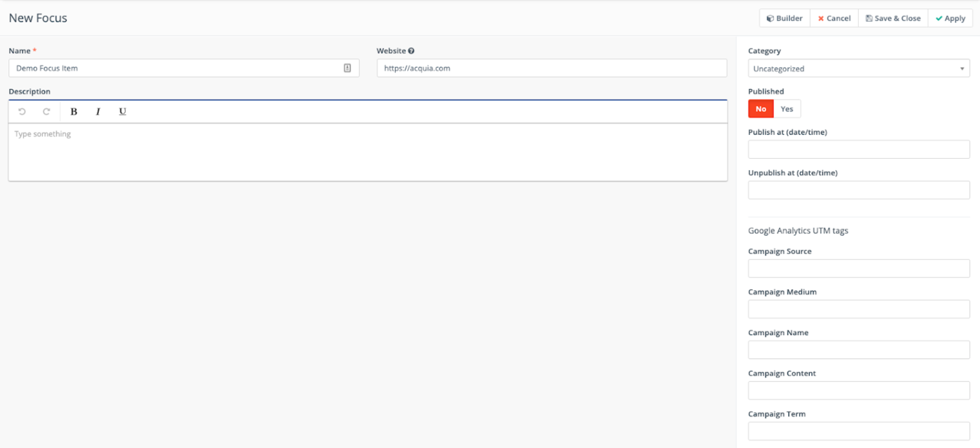The height and width of the screenshot is (448, 980).
Task: Apply the focus item changes
Action: [950, 18]
